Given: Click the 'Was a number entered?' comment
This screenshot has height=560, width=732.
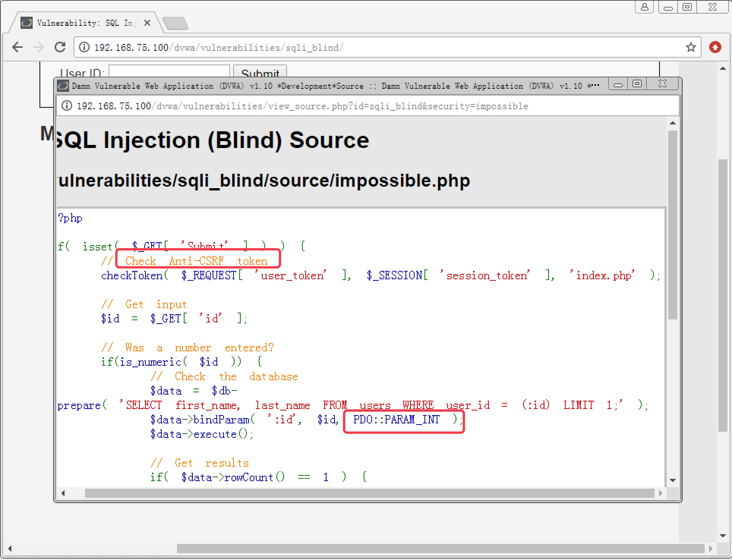Looking at the screenshot, I should pyautogui.click(x=199, y=348).
